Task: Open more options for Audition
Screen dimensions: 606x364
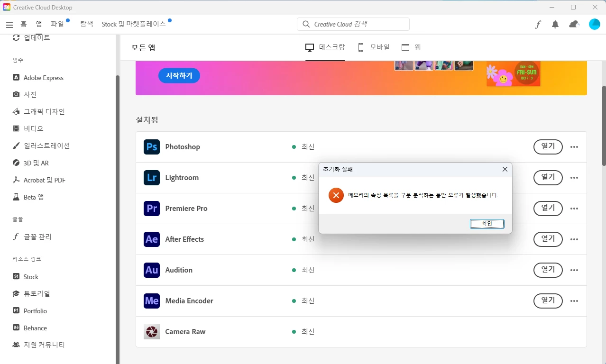Action: [x=574, y=270]
